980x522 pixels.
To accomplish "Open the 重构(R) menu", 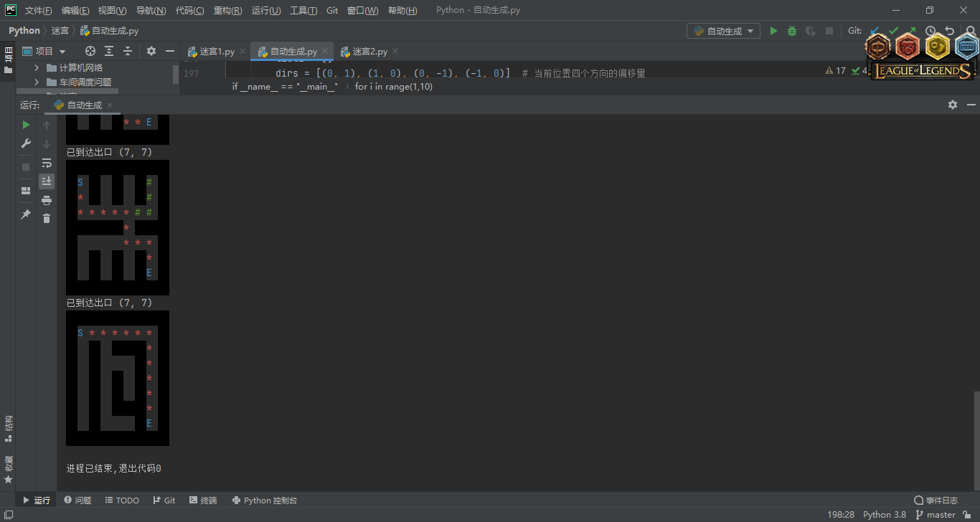I will tap(227, 11).
